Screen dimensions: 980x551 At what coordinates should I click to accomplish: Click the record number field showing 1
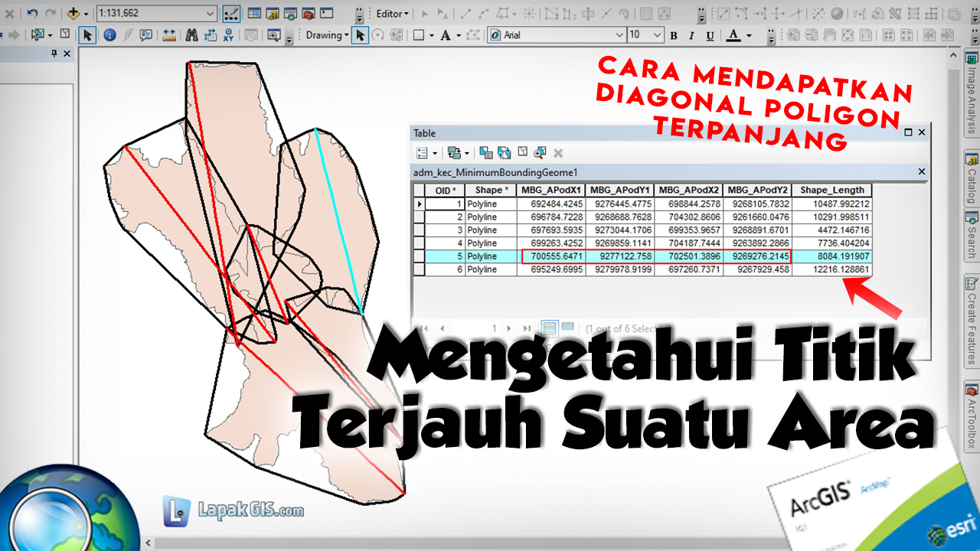[x=475, y=328]
